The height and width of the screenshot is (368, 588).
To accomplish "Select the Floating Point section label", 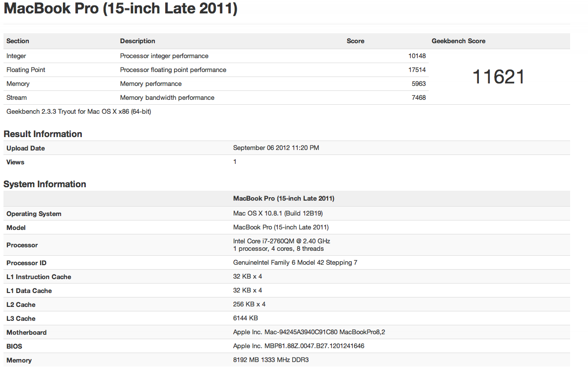I will tap(25, 70).
